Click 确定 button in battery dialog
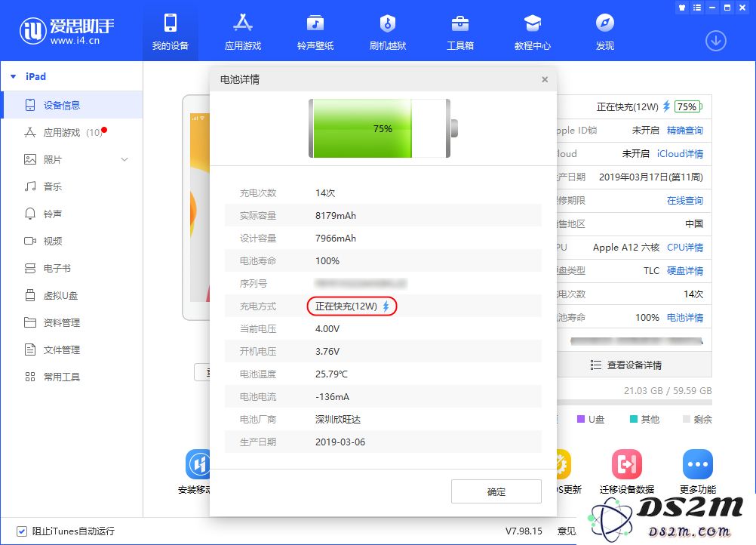Viewport: 756px width, 545px height. coord(496,491)
